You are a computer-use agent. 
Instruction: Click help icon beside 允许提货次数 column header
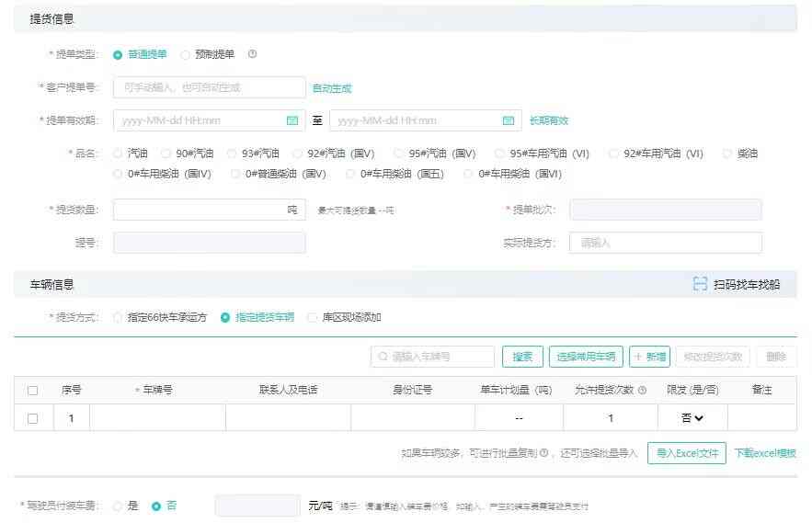642,391
